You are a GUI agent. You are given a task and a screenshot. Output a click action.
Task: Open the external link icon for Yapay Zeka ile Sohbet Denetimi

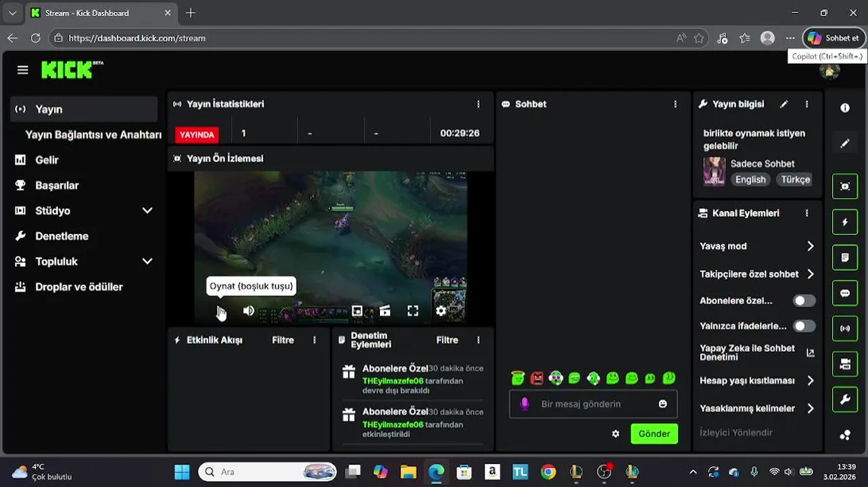[x=811, y=352]
